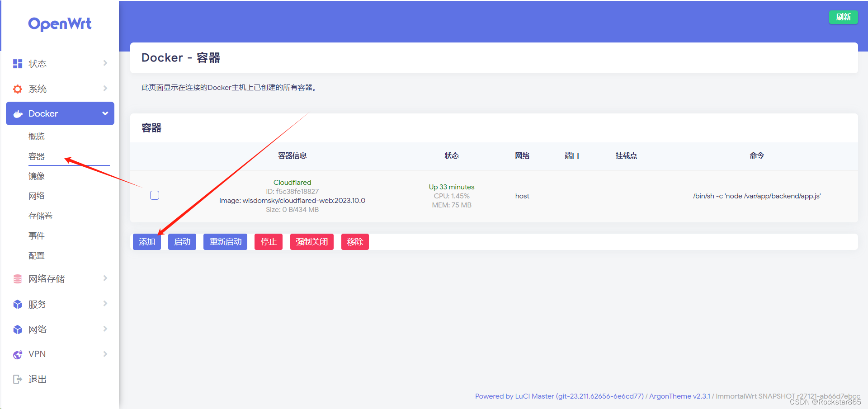
Task: Switch to the 镜像 images page
Action: tap(37, 176)
